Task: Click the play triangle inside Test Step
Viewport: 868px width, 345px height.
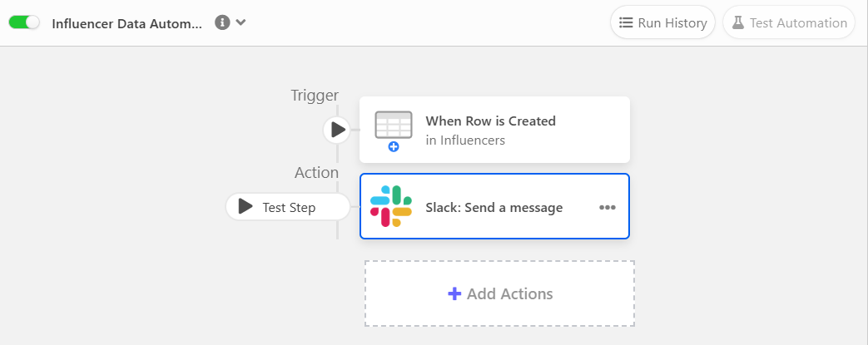Action: point(245,206)
